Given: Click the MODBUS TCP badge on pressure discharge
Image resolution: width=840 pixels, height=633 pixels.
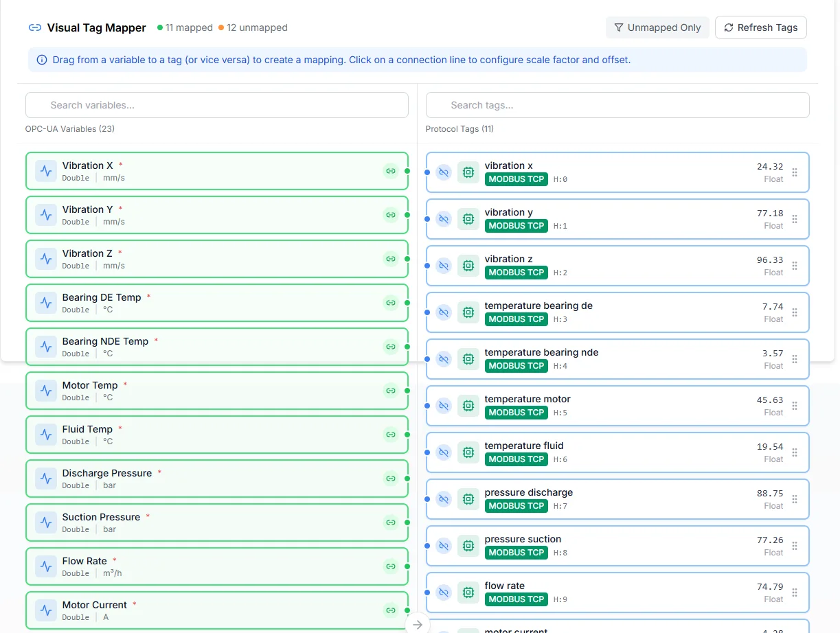Looking at the screenshot, I should [x=517, y=506].
